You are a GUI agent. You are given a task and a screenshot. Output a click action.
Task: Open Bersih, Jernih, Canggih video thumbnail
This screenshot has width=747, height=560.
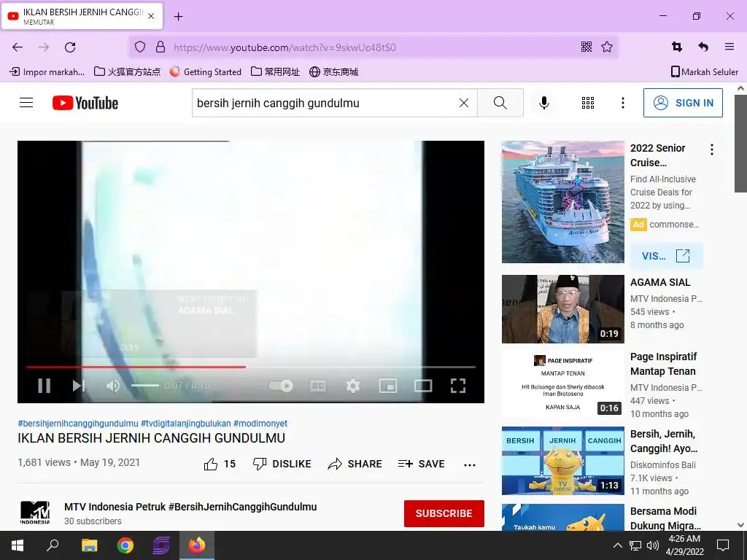(562, 461)
